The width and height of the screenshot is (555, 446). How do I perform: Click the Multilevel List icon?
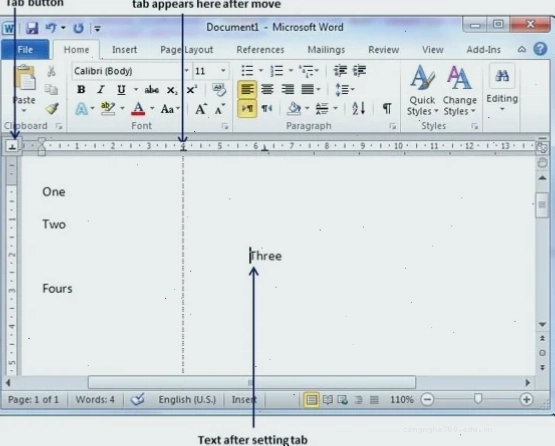click(x=306, y=71)
